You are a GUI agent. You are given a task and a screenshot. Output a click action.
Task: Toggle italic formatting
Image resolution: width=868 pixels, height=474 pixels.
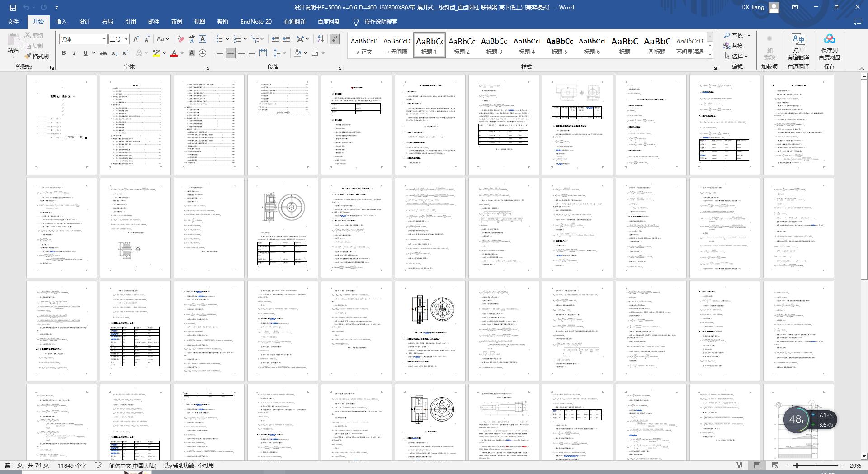pos(75,53)
